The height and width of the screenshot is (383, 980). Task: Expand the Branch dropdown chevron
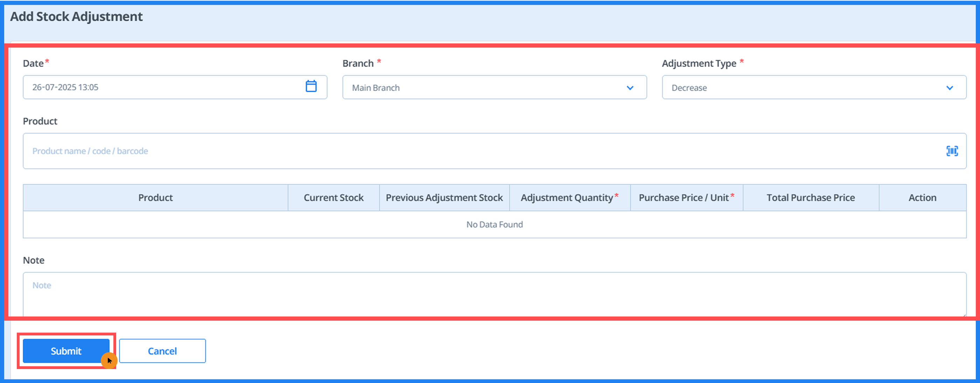pos(630,88)
